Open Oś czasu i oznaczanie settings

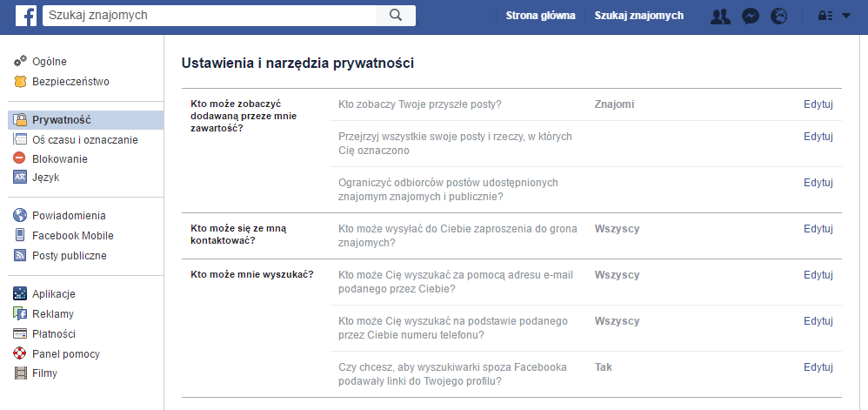pos(84,139)
